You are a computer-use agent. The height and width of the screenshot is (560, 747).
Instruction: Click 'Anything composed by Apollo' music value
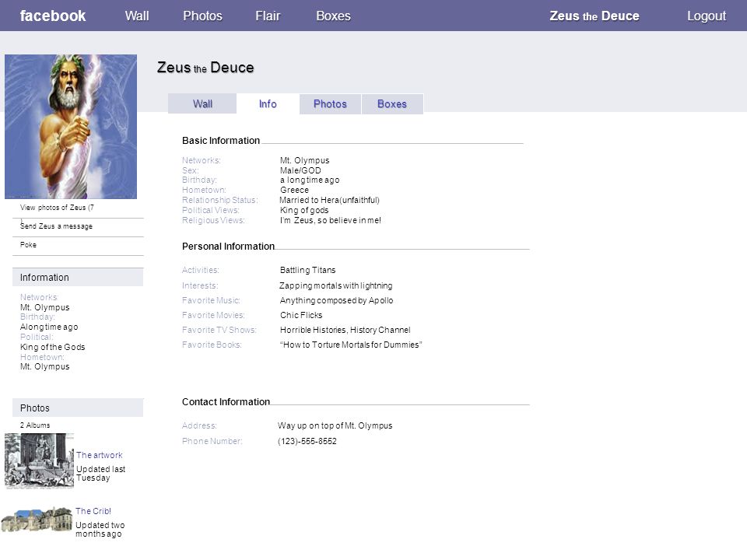click(x=336, y=300)
